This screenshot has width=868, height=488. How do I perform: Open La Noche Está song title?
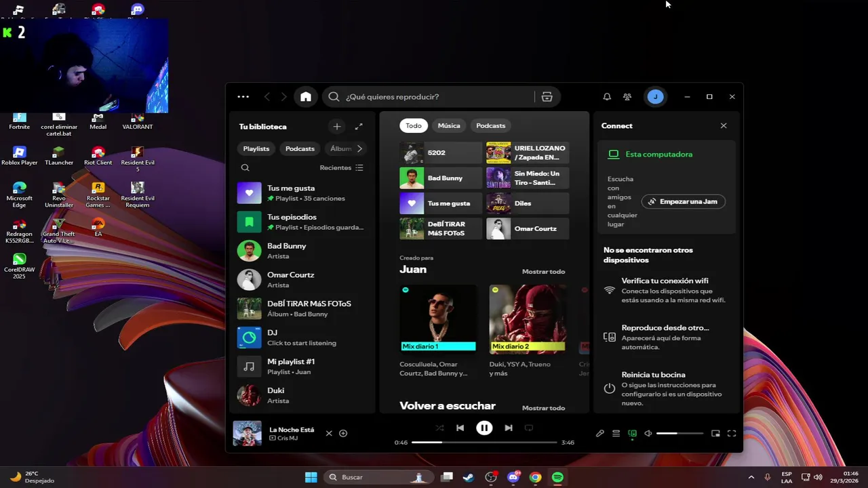coord(292,430)
